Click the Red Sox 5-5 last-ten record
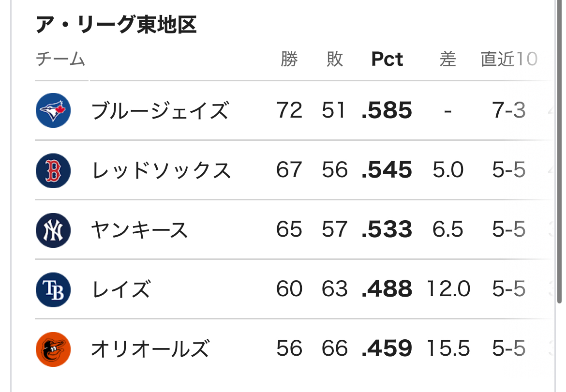 click(509, 170)
